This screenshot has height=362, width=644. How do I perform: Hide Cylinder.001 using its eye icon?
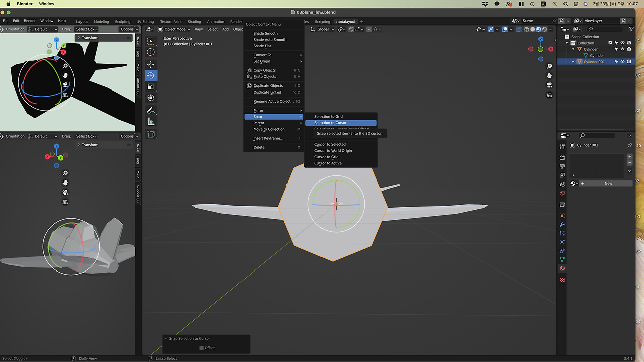pyautogui.click(x=622, y=62)
